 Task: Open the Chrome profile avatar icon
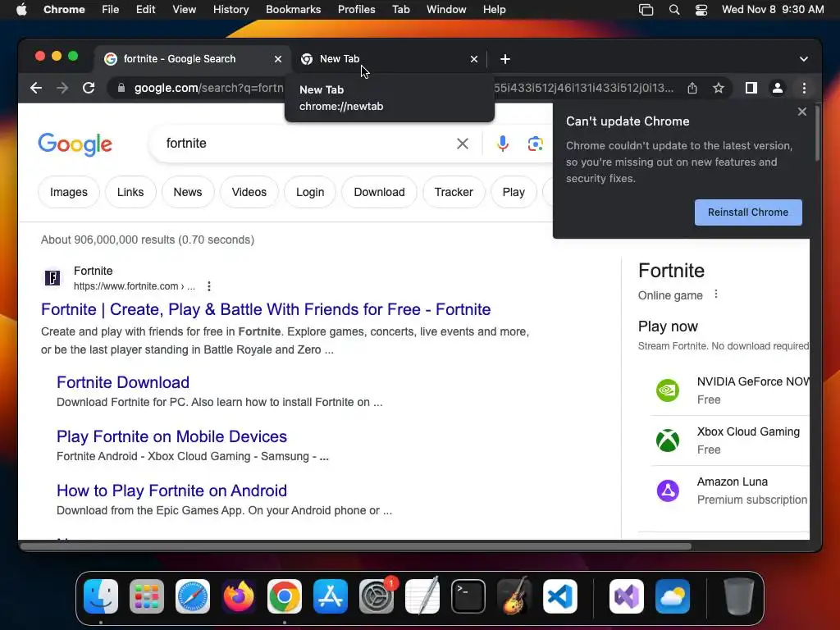[778, 88]
